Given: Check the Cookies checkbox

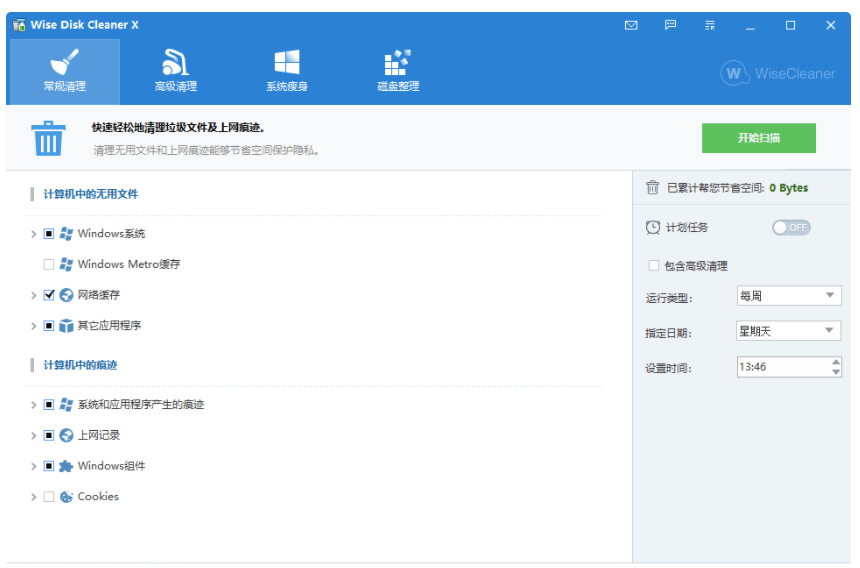Looking at the screenshot, I should point(49,497).
